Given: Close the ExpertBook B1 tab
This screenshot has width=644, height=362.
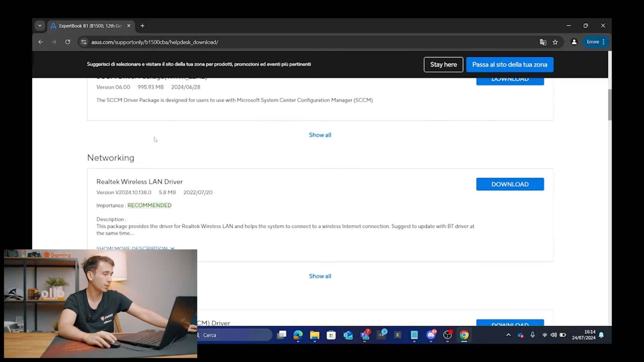Looking at the screenshot, I should tap(128, 26).
